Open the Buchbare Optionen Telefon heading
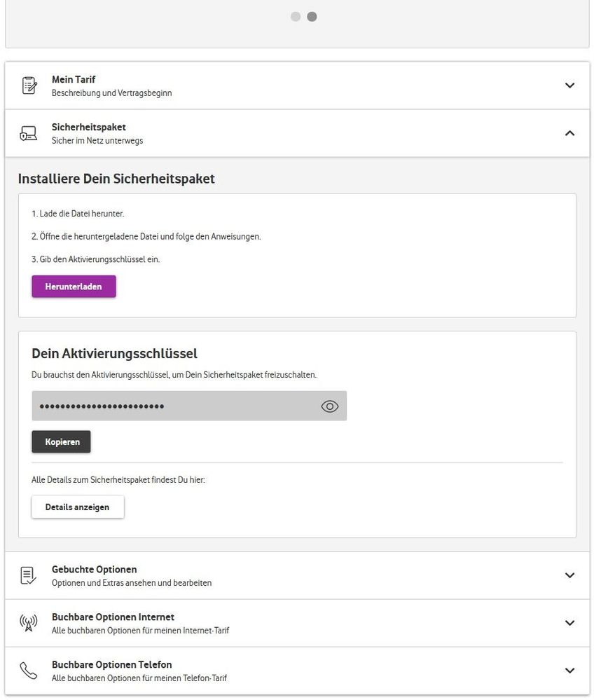The width and height of the screenshot is (594, 700). click(111, 665)
